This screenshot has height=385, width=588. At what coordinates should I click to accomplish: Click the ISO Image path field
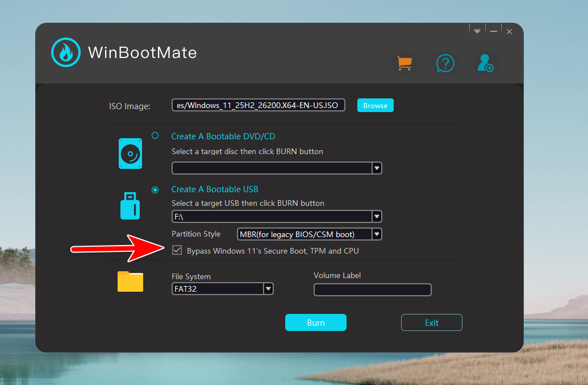coord(258,105)
